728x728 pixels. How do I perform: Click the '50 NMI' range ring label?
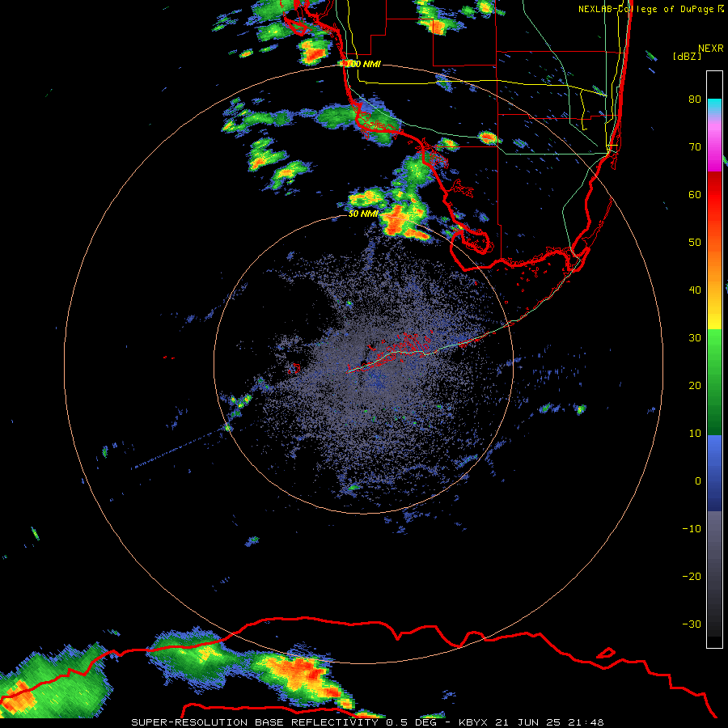[x=363, y=214]
